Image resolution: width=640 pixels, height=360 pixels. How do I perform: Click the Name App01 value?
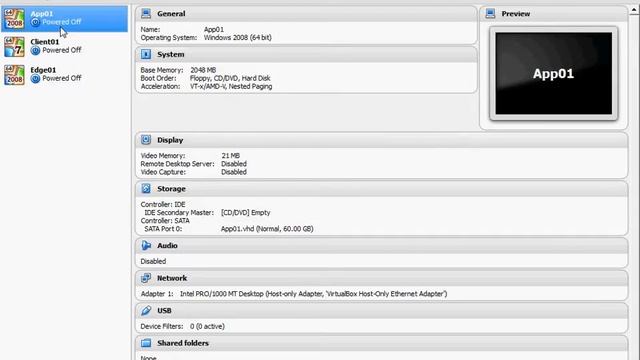click(214, 29)
